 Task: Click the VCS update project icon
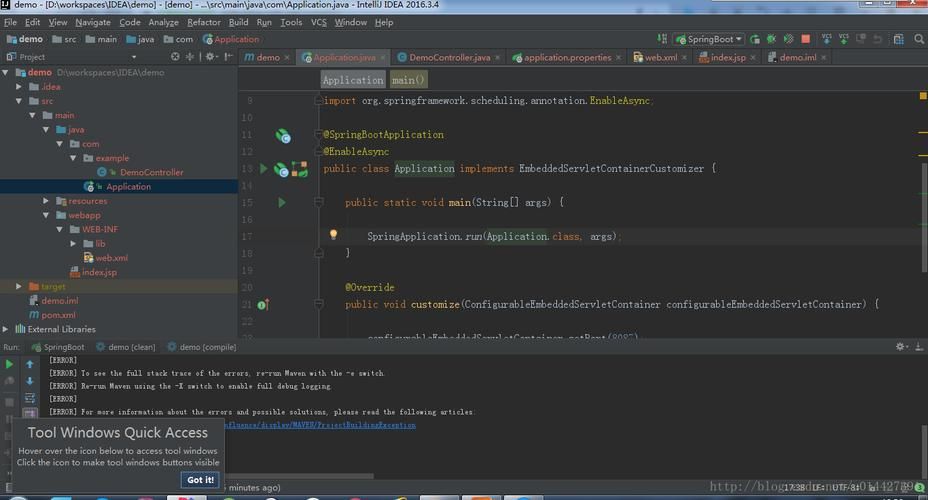click(826, 39)
